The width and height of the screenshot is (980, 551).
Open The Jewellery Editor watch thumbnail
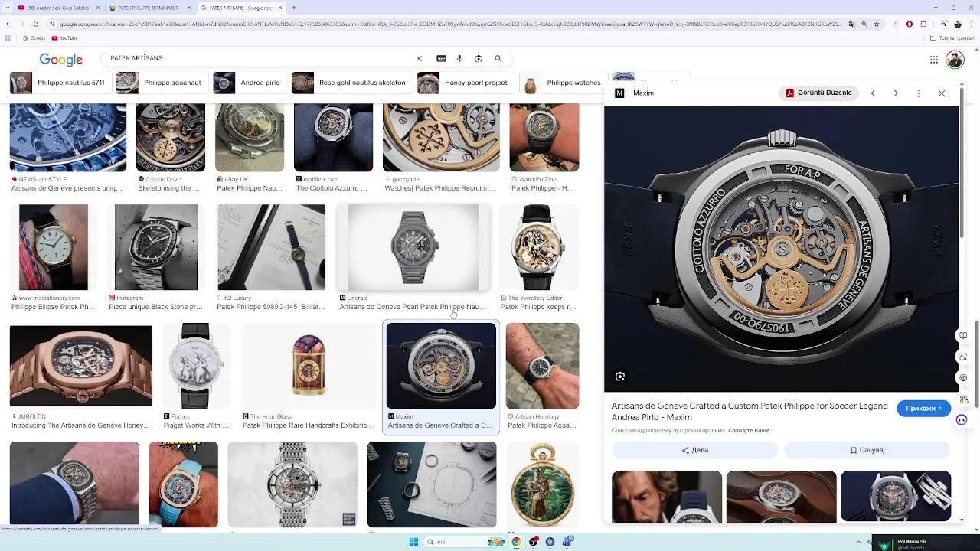coord(539,248)
